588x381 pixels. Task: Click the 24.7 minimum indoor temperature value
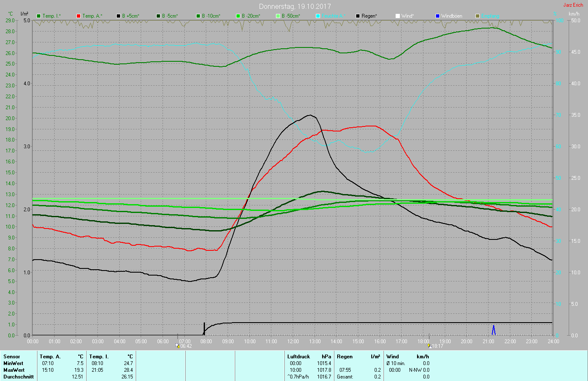(x=129, y=363)
